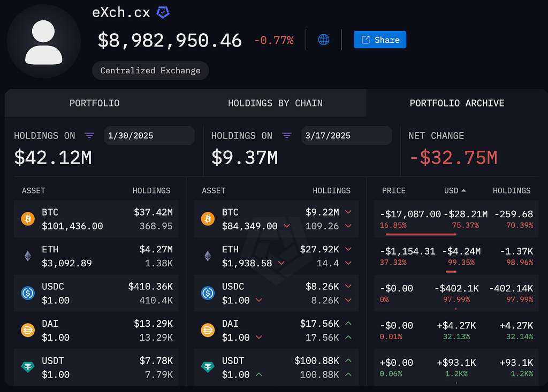Click the -$32.75M net change value
The image size is (548, 392).
click(453, 158)
